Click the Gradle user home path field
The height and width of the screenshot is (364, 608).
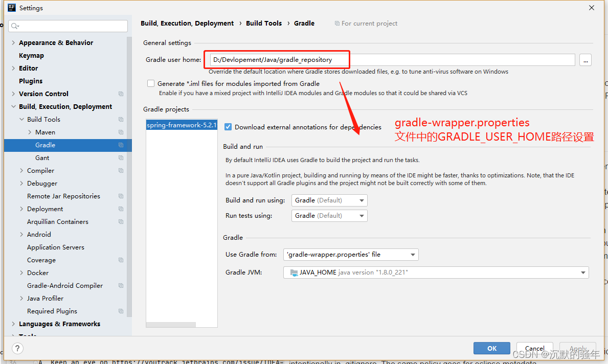pos(392,60)
